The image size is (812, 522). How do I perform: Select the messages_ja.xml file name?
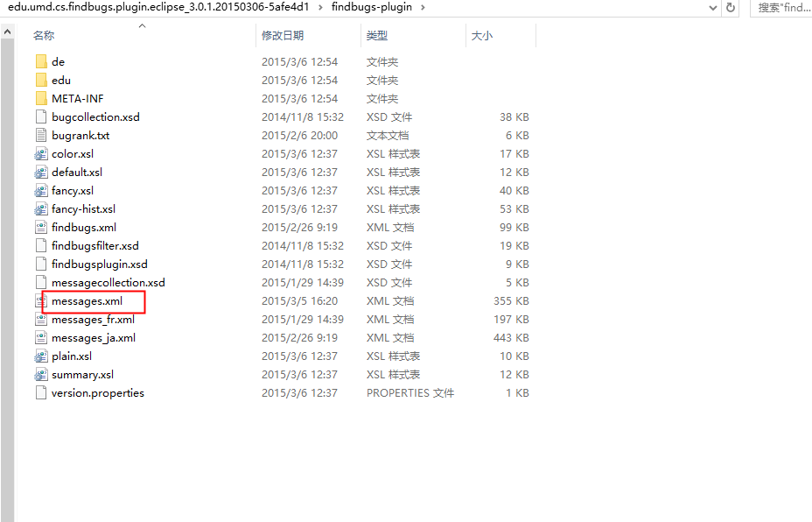pyautogui.click(x=94, y=338)
